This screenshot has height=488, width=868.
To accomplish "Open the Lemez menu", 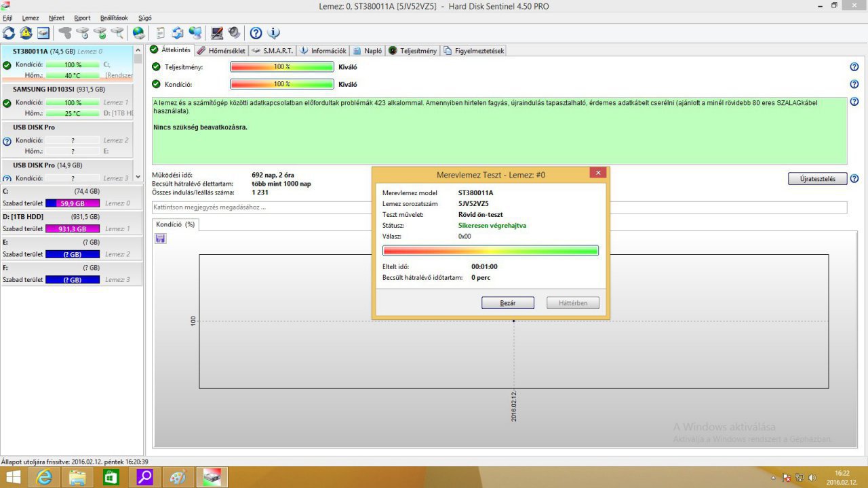I will [31, 18].
